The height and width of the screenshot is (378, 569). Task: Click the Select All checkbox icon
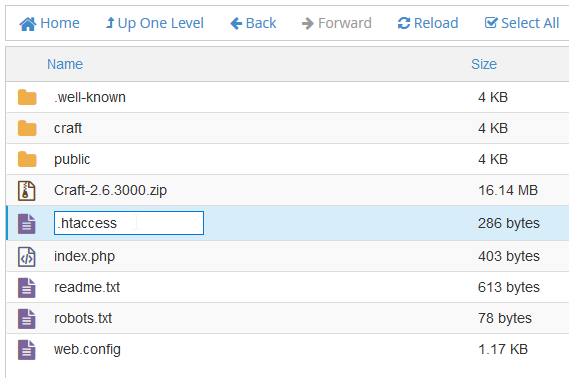pyautogui.click(x=491, y=23)
